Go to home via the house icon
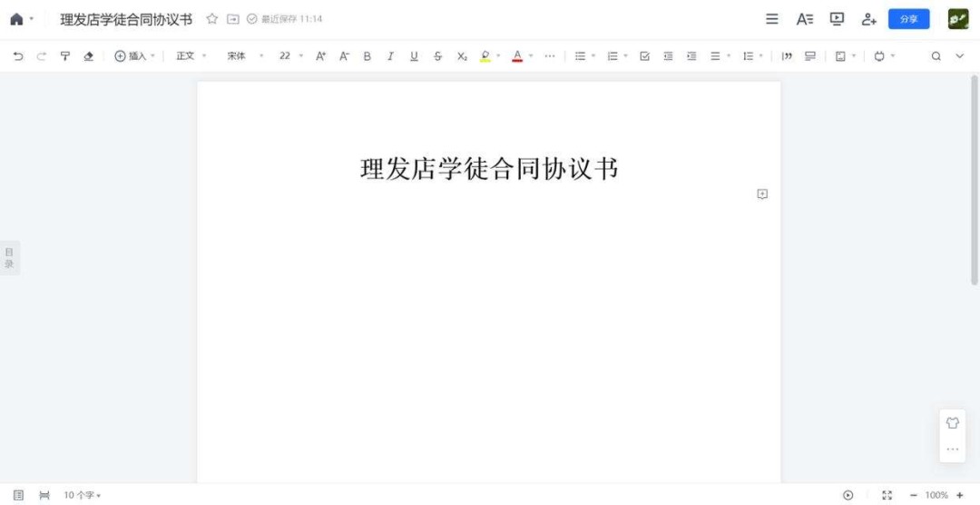 [17, 19]
